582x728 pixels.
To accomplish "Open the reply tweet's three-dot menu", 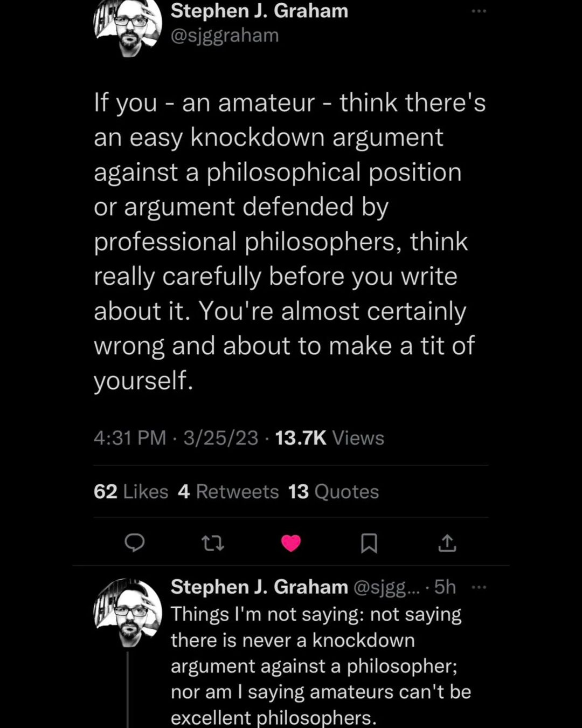I will coord(479,587).
